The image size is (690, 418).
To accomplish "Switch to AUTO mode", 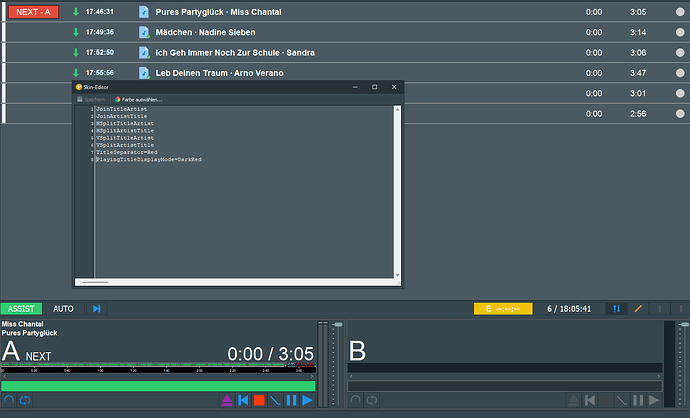I will tap(63, 309).
